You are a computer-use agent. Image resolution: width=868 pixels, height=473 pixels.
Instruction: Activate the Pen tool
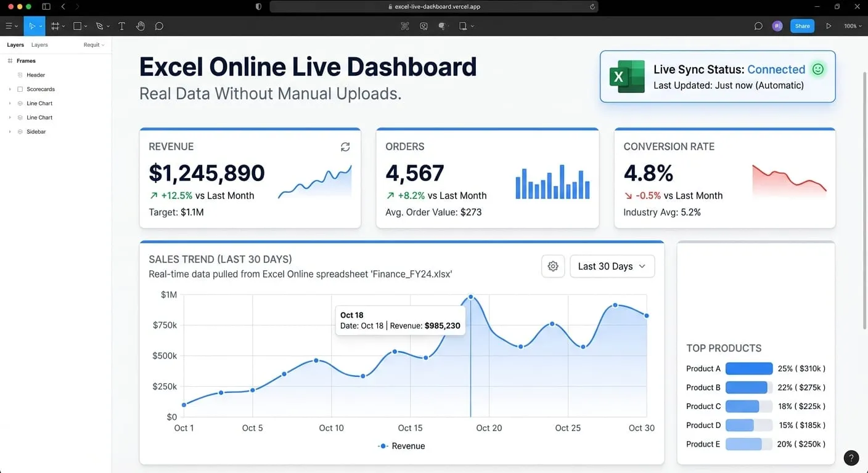point(100,26)
